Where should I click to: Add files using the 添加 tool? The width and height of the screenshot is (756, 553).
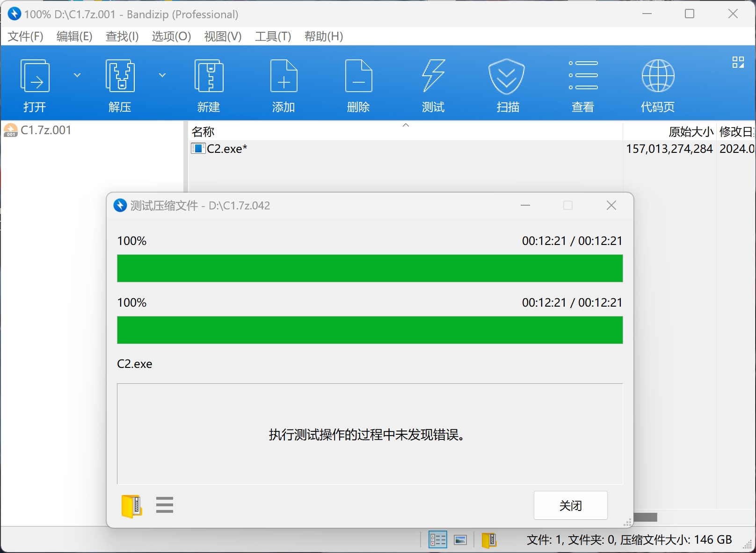[283, 84]
